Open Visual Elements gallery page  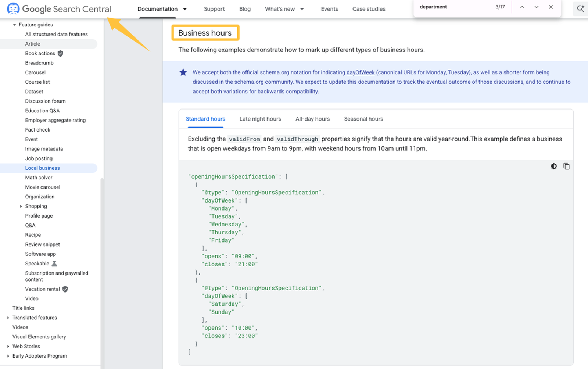(39, 337)
